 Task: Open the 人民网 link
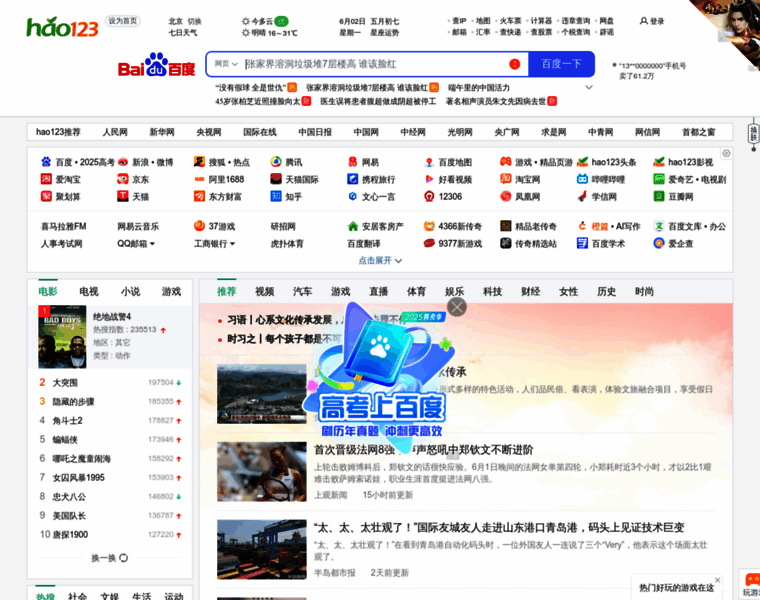(x=115, y=132)
